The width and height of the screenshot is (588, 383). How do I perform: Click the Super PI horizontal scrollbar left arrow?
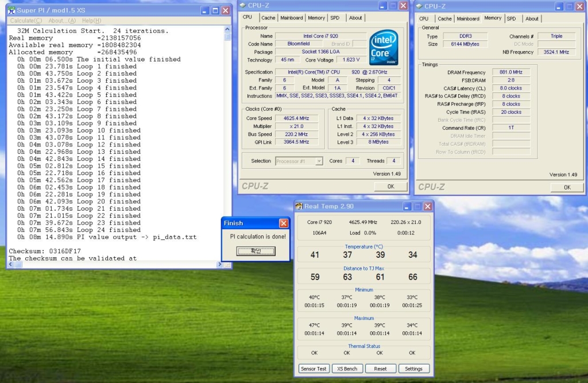pos(11,265)
